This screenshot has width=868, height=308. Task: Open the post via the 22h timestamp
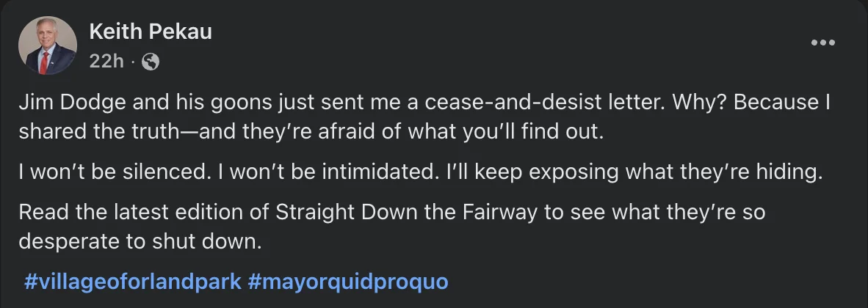click(106, 62)
